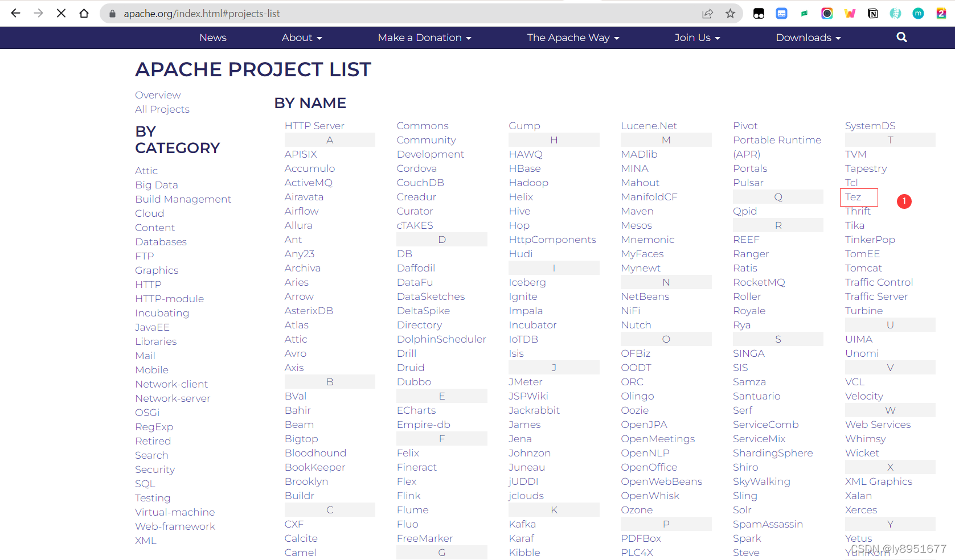955x560 pixels.
Task: Open the Kafka project link
Action: pyautogui.click(x=522, y=524)
